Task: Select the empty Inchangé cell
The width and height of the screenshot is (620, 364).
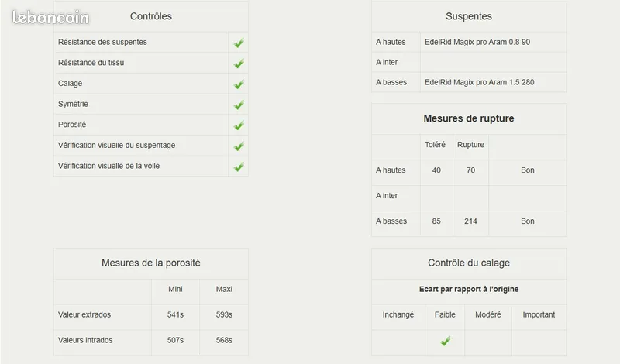Action: [x=398, y=342]
